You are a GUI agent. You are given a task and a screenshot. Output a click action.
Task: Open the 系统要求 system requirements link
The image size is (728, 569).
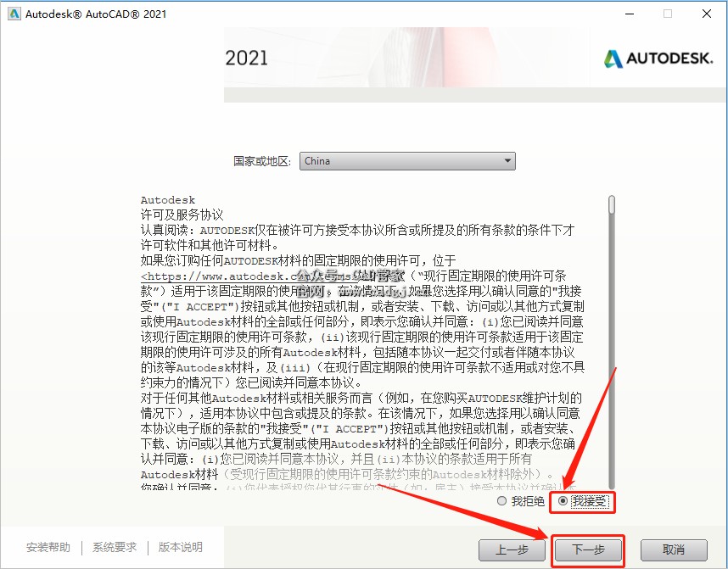click(115, 547)
